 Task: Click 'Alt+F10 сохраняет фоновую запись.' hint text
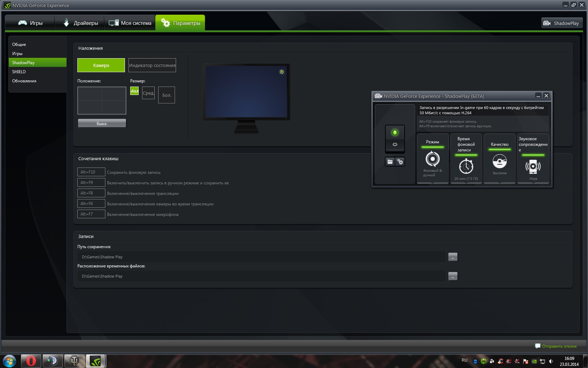448,122
